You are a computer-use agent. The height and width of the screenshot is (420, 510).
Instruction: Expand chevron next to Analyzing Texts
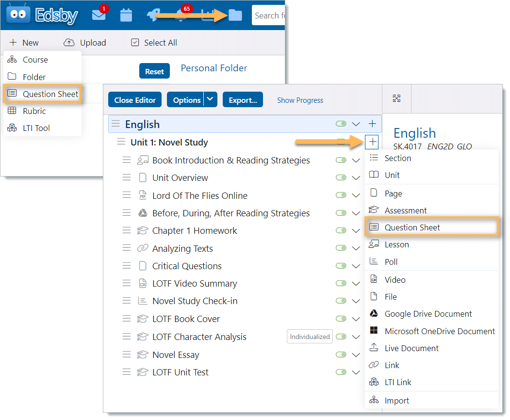[x=356, y=249]
